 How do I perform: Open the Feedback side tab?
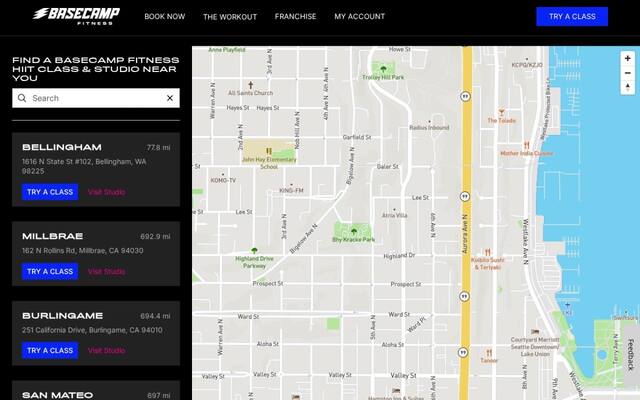tap(631, 354)
